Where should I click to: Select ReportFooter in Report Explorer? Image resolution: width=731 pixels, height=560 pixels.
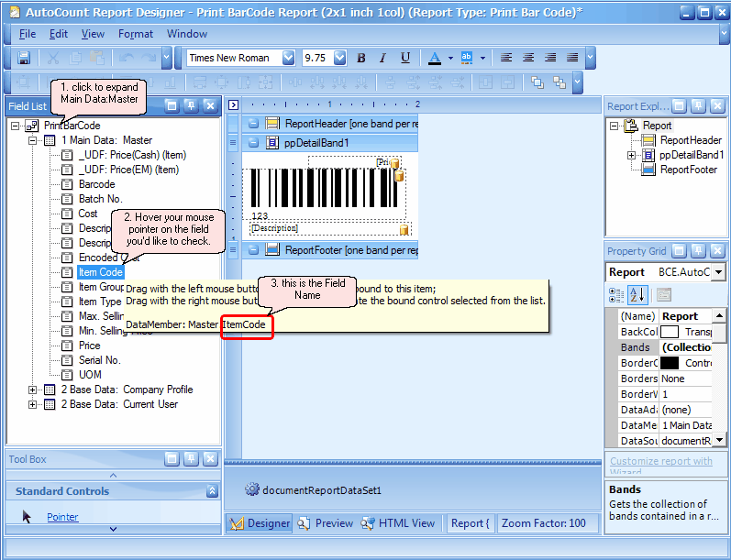click(689, 170)
